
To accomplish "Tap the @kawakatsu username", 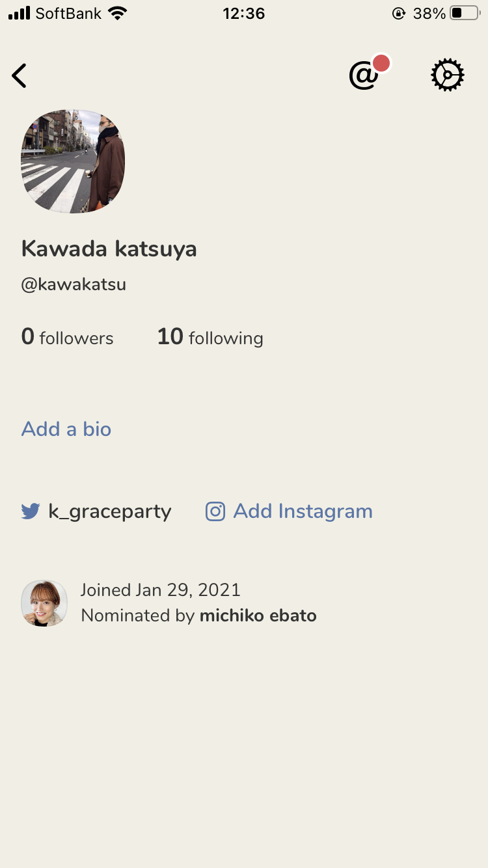I will click(x=74, y=284).
